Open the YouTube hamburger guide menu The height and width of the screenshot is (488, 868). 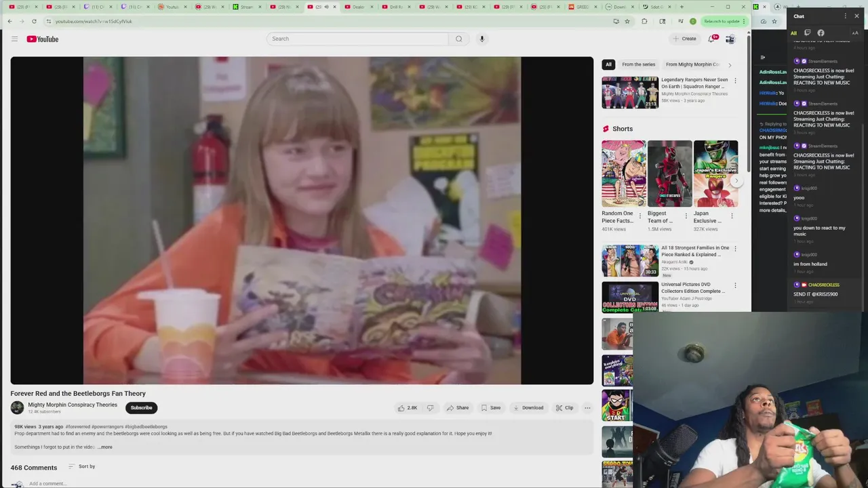click(x=14, y=39)
